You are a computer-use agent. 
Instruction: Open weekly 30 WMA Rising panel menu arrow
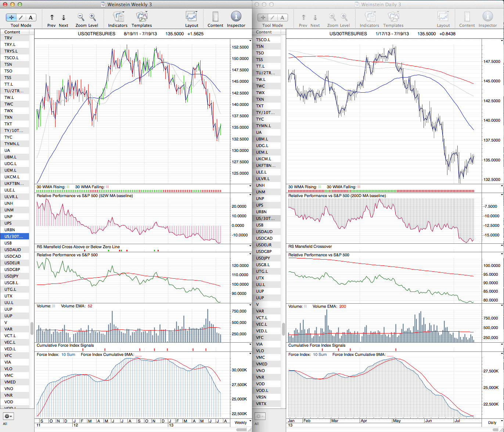[250, 187]
